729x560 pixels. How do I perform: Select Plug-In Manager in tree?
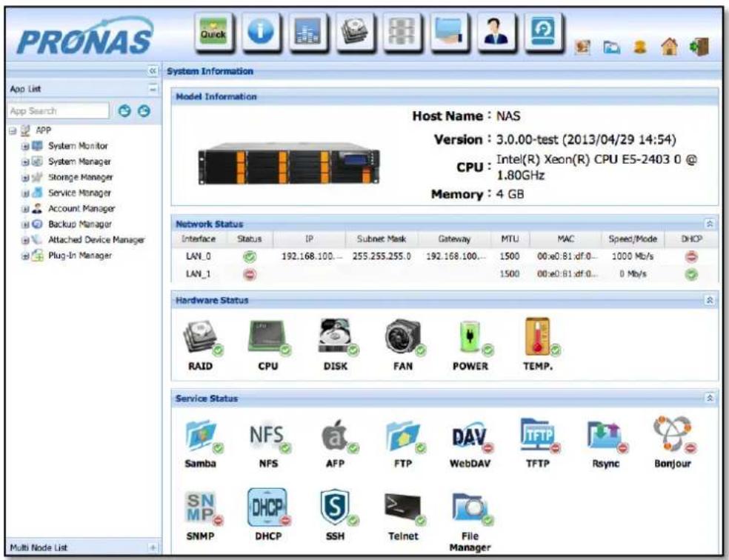pos(80,256)
